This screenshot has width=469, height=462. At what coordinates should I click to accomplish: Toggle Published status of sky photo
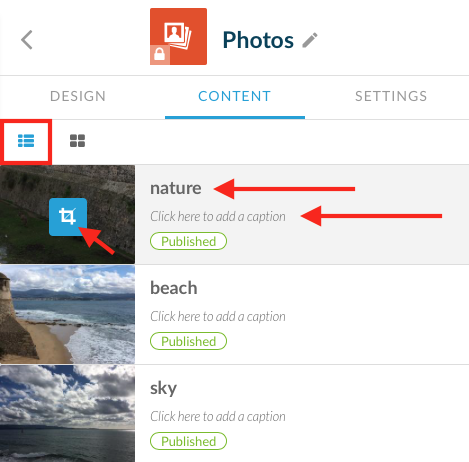coord(189,441)
